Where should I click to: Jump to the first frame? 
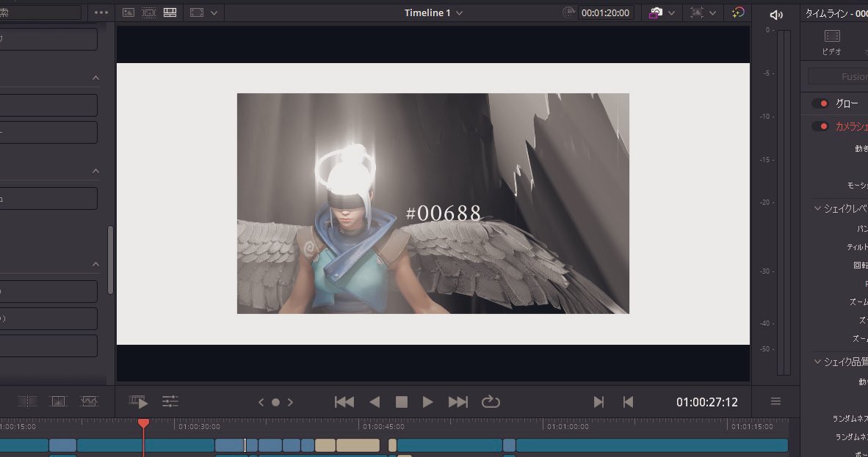point(344,402)
